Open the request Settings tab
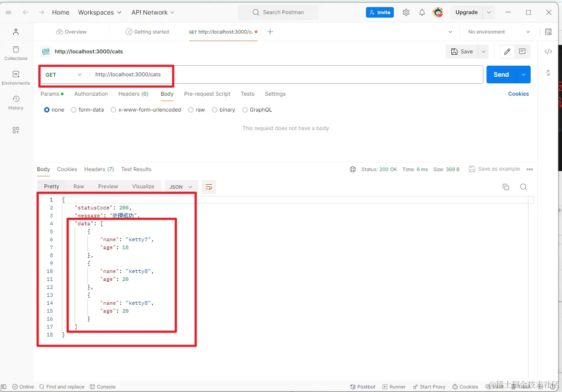This screenshot has height=392, width=562. point(275,94)
